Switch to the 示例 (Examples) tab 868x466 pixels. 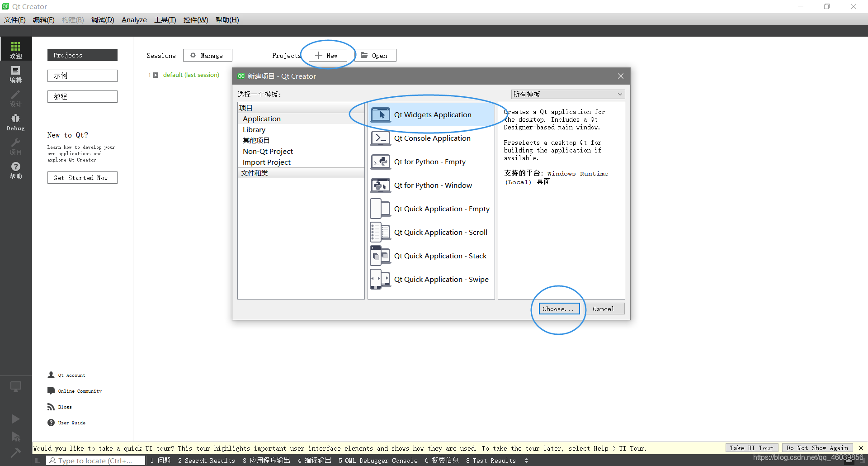point(82,76)
